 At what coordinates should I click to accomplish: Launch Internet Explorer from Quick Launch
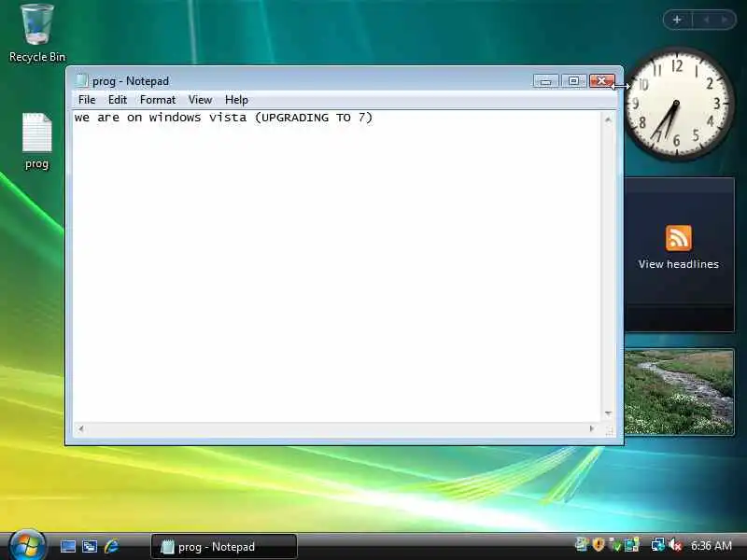[111, 546]
